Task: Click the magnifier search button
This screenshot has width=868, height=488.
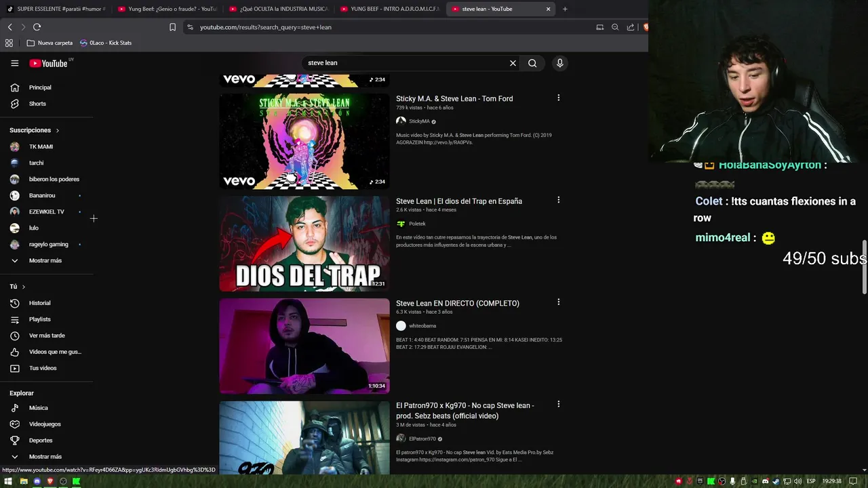Action: 532,63
